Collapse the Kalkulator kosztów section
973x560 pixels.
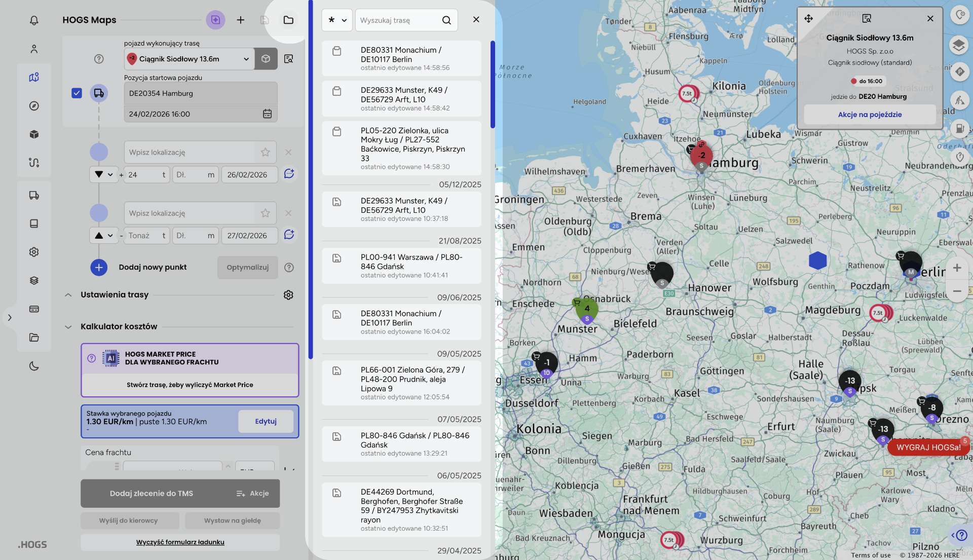(68, 327)
